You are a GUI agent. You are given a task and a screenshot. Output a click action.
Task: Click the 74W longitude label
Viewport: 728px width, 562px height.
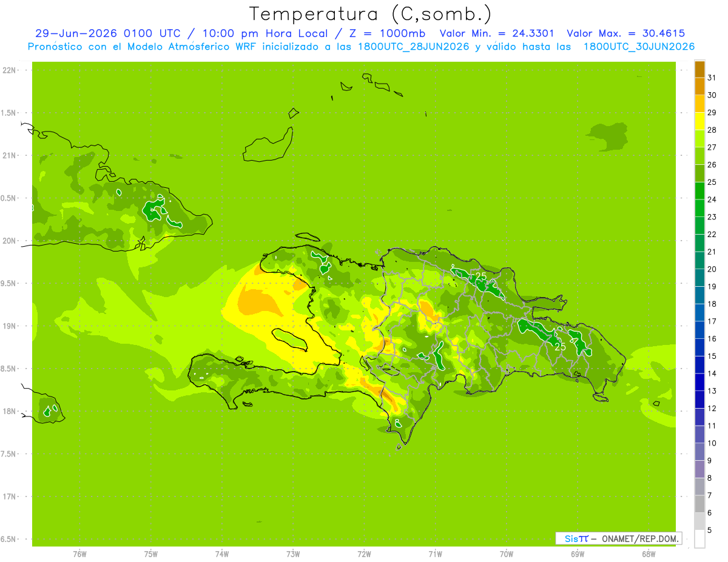point(222,554)
